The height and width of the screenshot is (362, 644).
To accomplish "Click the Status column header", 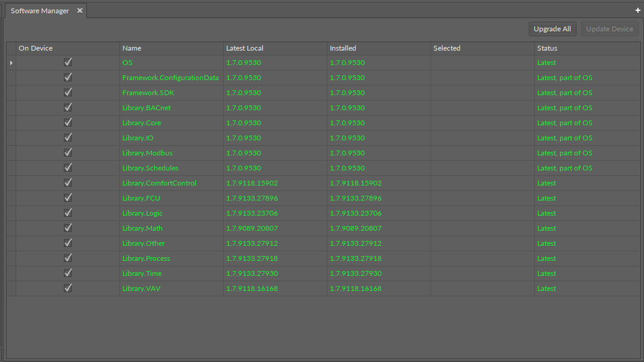I will click(587, 48).
